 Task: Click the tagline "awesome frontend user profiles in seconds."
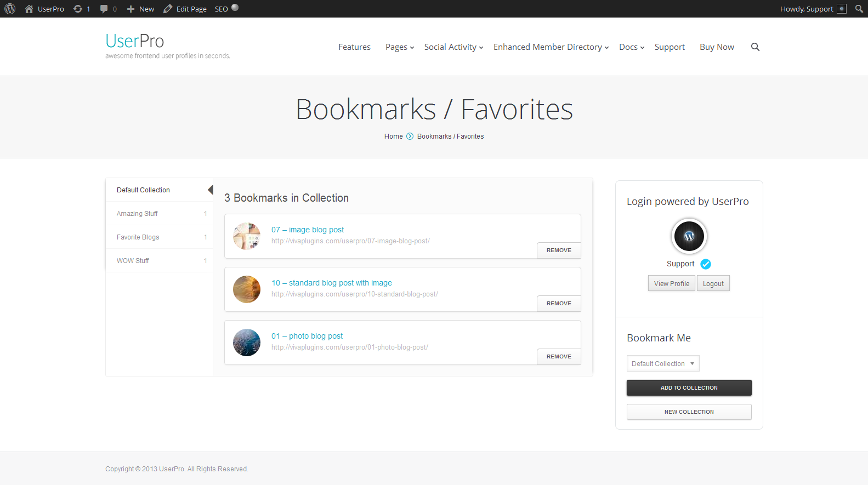[168, 56]
